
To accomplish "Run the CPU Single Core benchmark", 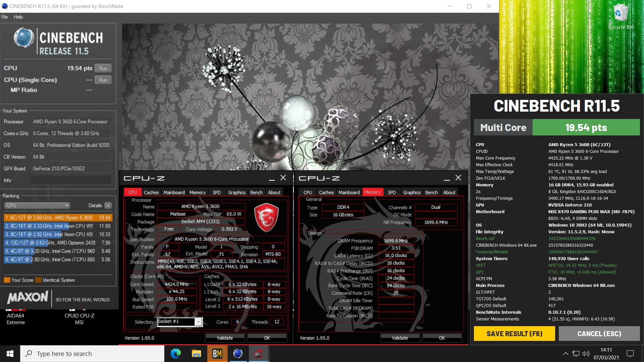I will click(x=103, y=80).
